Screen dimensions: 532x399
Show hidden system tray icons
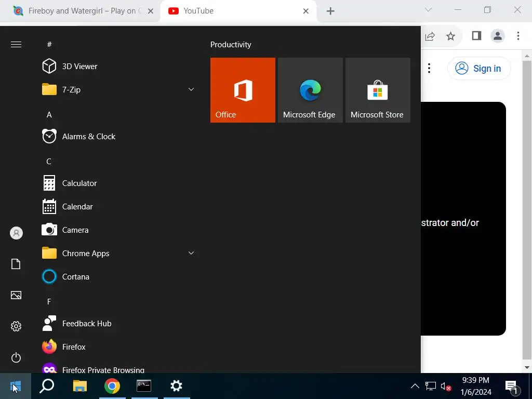[415, 386]
